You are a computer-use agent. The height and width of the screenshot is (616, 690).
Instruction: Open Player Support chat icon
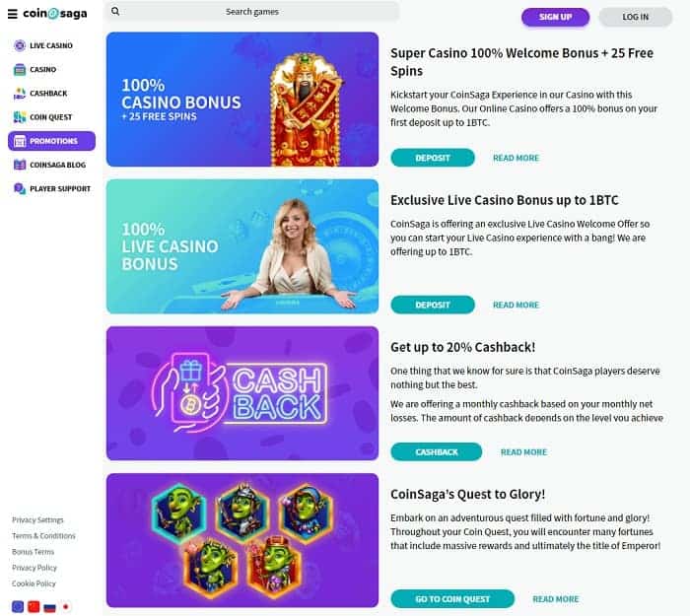tap(20, 188)
